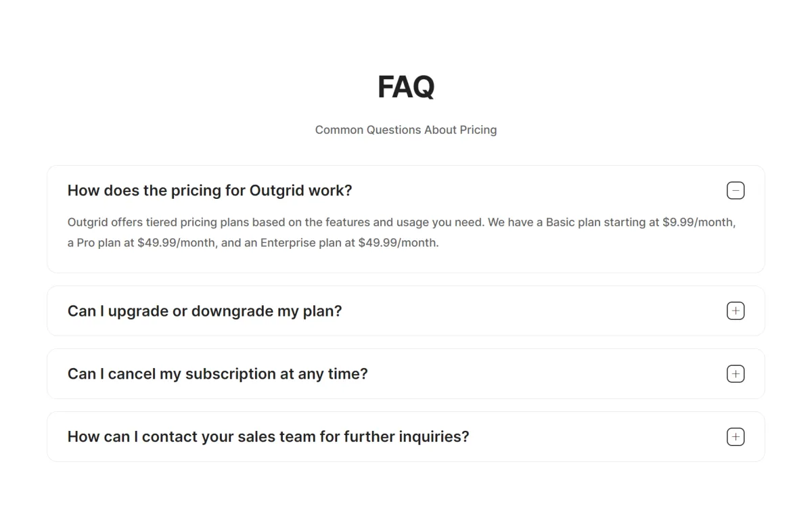This screenshot has height=531, width=812.
Task: Click plus icon beside upgrade or downgrade question
Action: click(x=736, y=311)
